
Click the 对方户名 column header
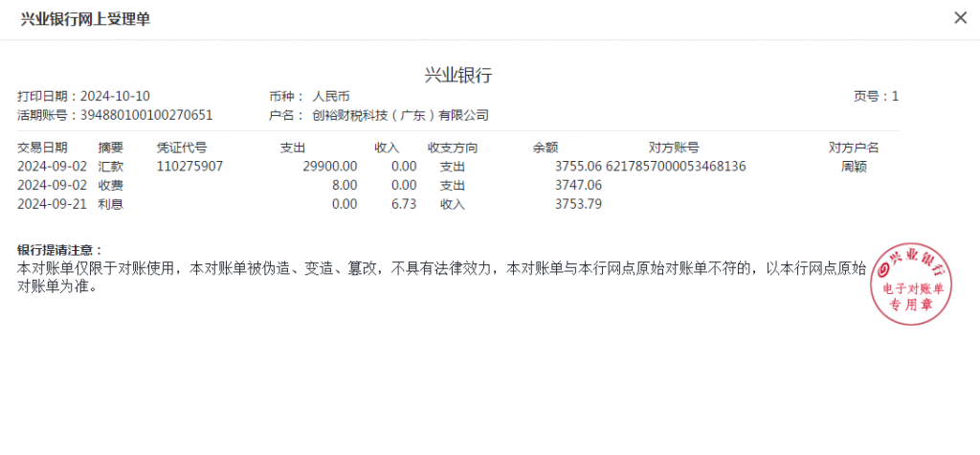[854, 148]
